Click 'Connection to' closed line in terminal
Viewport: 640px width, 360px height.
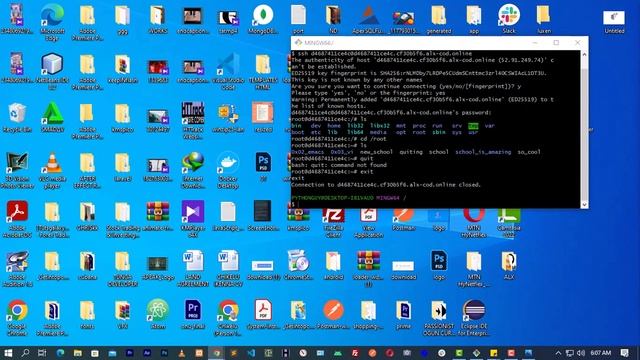(386, 184)
